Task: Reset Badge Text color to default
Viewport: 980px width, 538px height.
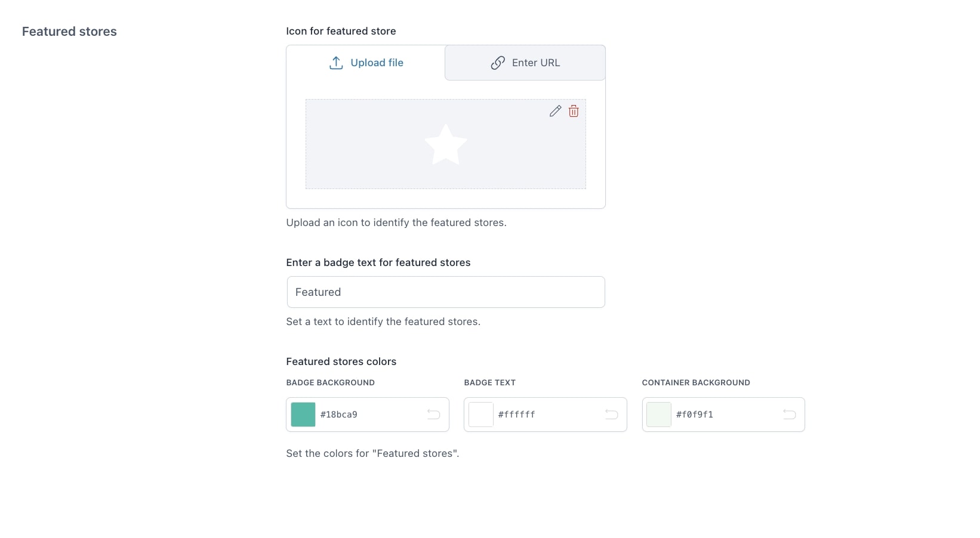Action: click(612, 415)
